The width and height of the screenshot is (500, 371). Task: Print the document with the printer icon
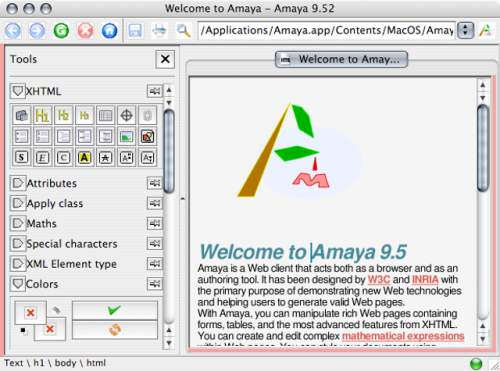tap(160, 31)
